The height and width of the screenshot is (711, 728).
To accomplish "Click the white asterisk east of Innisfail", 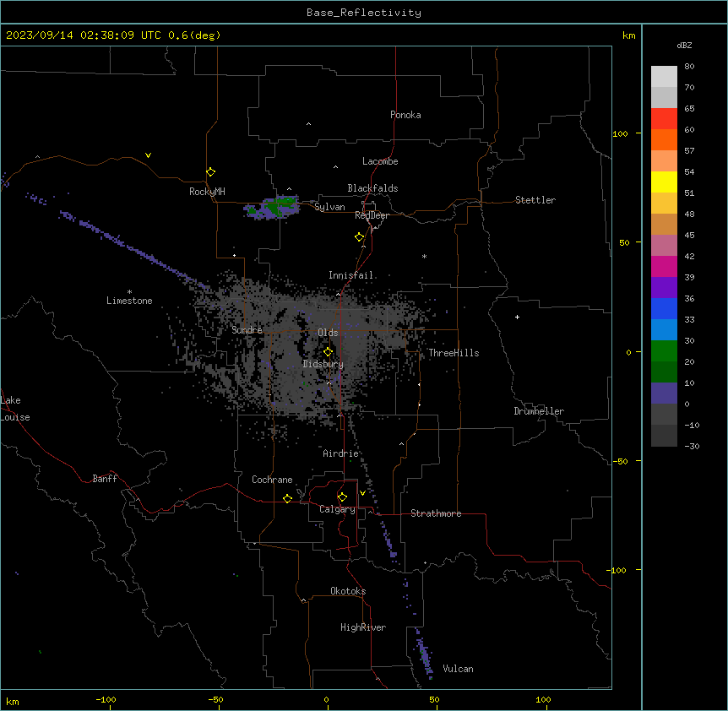I will (424, 257).
